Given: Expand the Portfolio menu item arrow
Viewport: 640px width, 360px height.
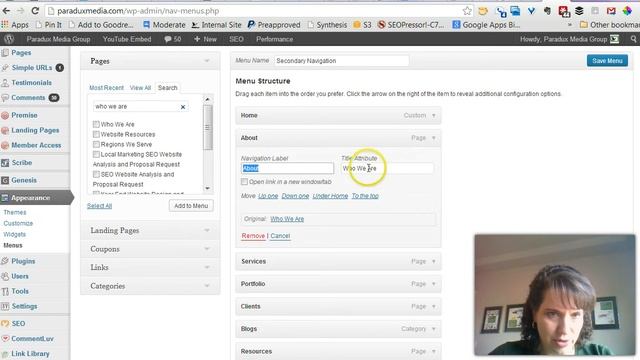Looking at the screenshot, I should pos(433,284).
